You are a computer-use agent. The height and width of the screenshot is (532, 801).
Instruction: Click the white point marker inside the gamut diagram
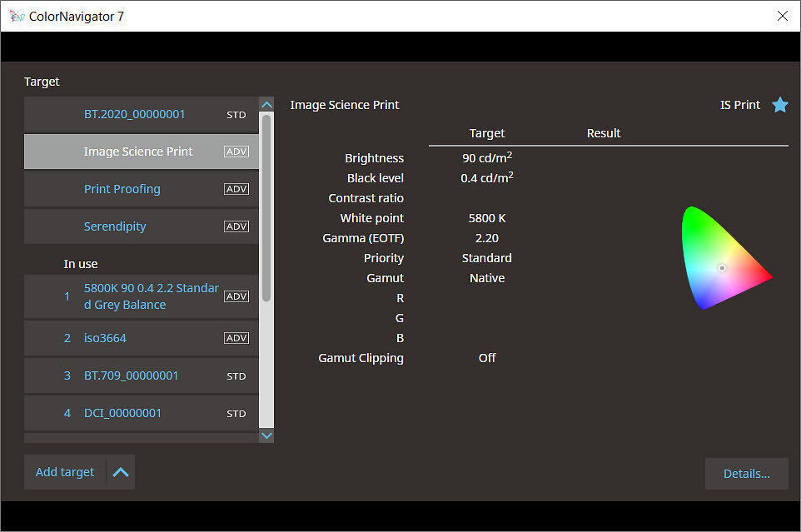click(721, 267)
